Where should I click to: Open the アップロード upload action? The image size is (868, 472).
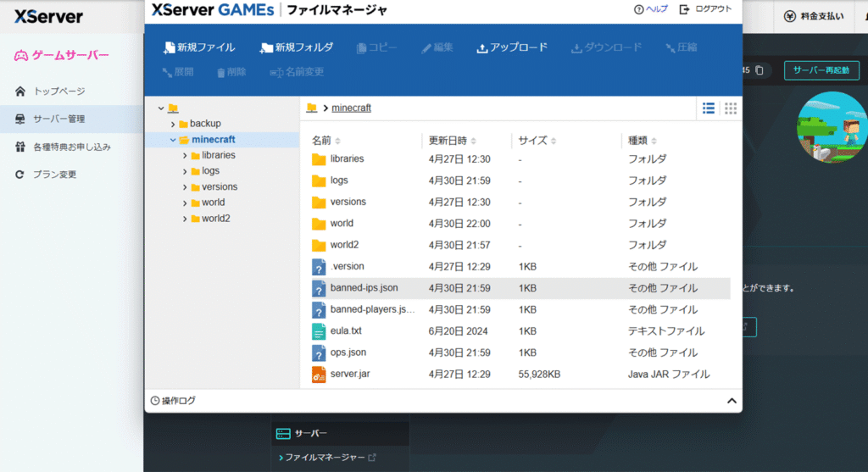(x=512, y=47)
